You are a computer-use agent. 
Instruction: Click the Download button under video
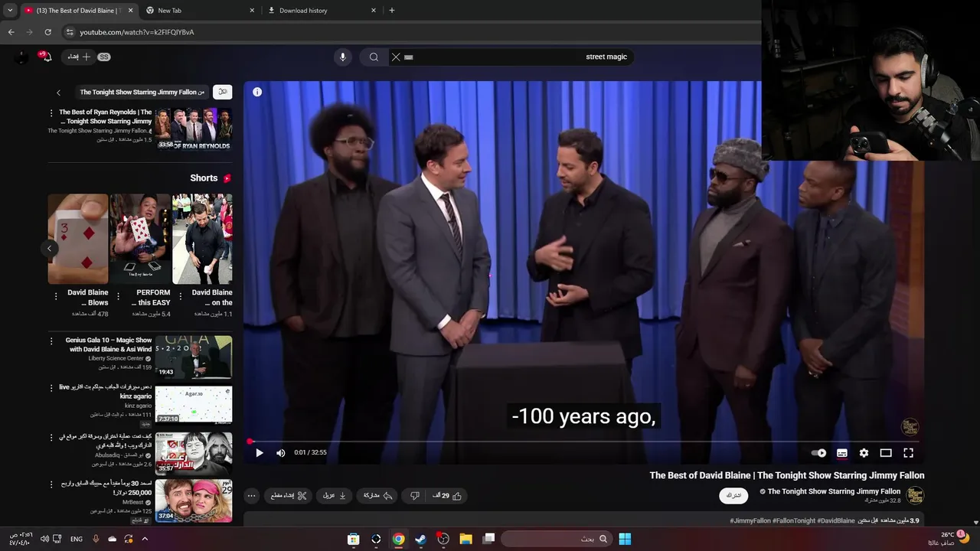tap(335, 496)
